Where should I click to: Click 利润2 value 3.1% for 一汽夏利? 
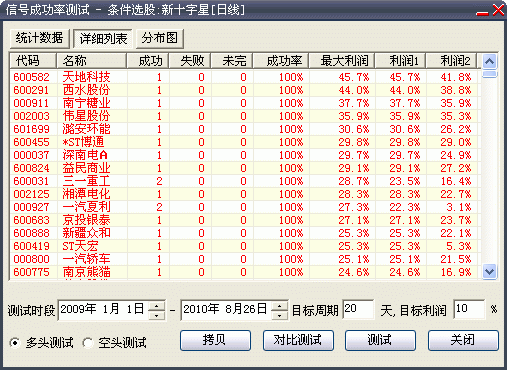click(459, 207)
